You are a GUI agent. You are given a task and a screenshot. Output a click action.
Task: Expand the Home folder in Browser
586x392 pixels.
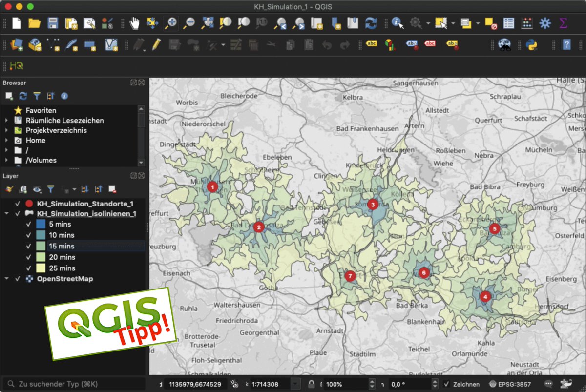click(x=7, y=141)
